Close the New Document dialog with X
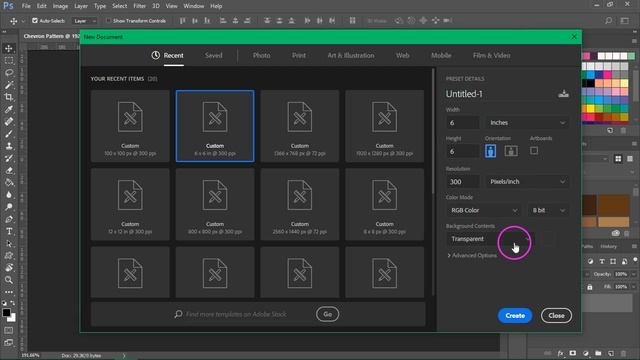The image size is (640, 360). [x=574, y=37]
